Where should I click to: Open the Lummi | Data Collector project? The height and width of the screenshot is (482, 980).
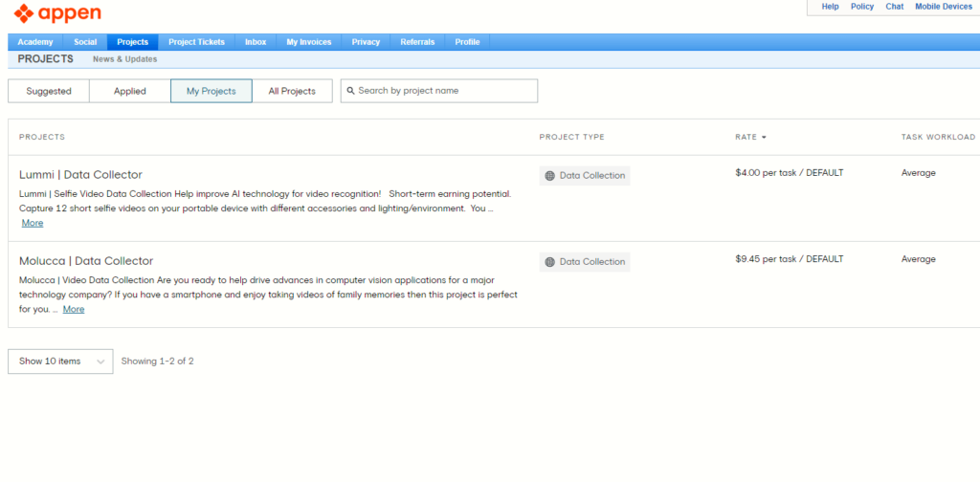[80, 175]
